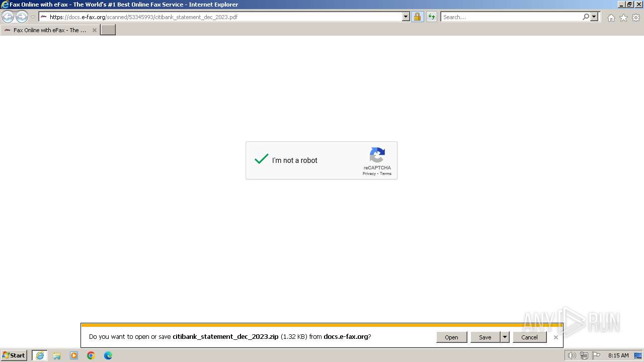644x362 pixels.
Task: Open the Tools gear icon
Action: [636, 18]
